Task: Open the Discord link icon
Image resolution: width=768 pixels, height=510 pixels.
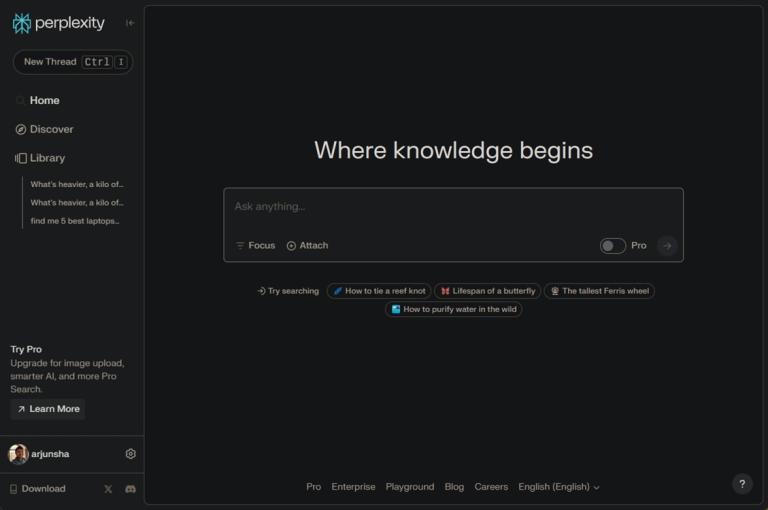Action: 130,489
